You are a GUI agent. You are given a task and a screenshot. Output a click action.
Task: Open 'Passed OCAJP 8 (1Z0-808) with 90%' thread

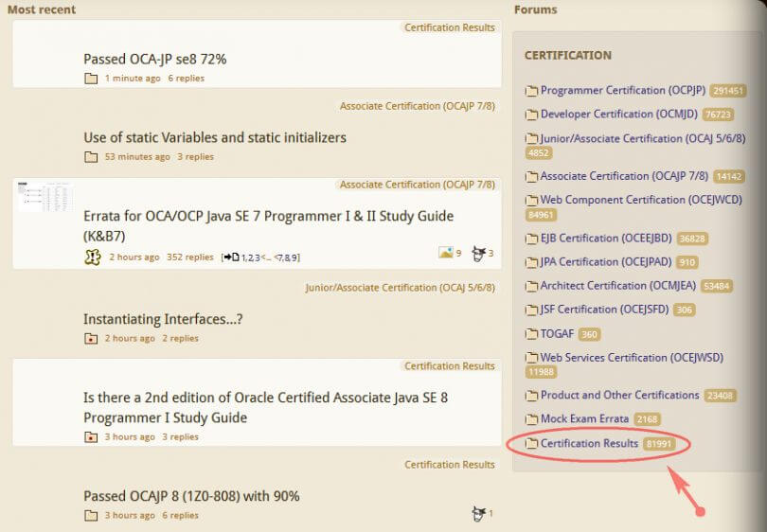191,496
